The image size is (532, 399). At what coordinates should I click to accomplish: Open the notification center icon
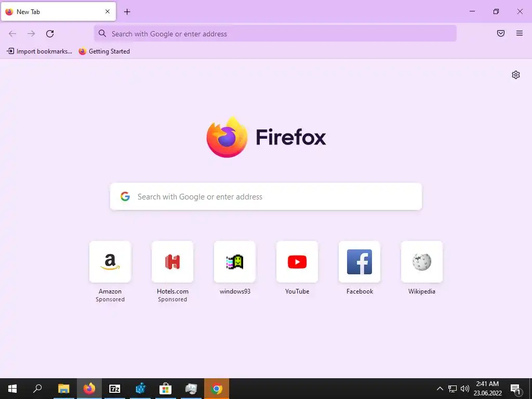515,389
